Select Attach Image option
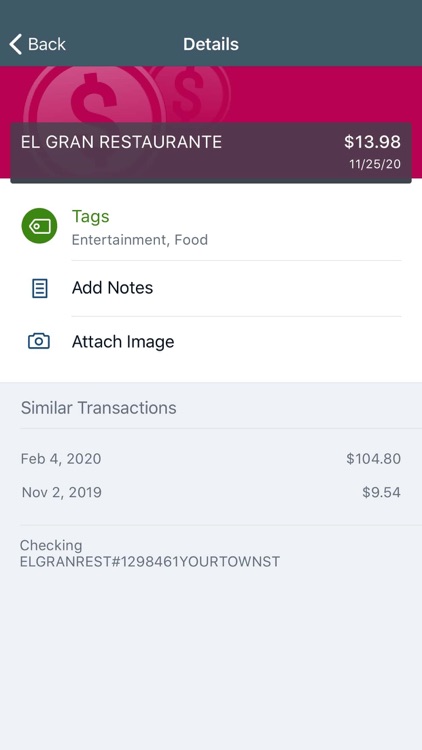422x750 pixels. [x=211, y=342]
